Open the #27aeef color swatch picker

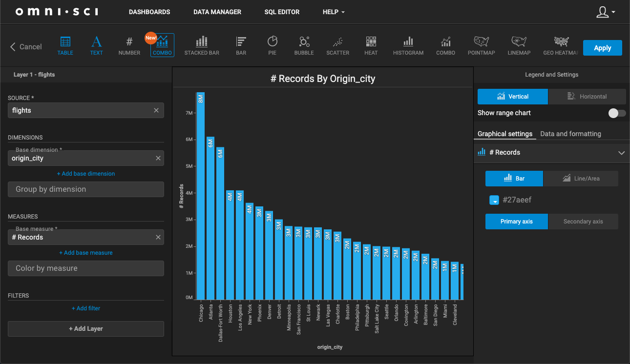coord(494,200)
